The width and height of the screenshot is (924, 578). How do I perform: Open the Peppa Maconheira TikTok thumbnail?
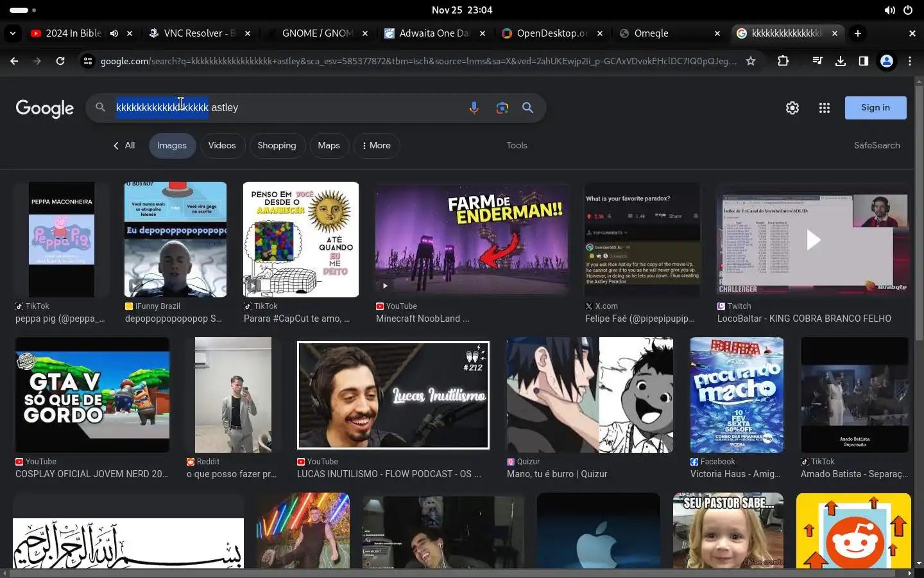coord(62,240)
